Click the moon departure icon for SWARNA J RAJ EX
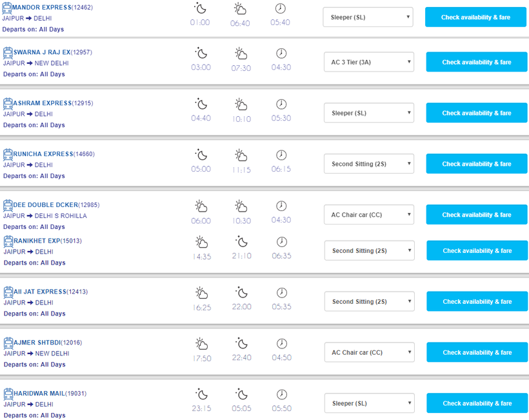 [x=201, y=53]
